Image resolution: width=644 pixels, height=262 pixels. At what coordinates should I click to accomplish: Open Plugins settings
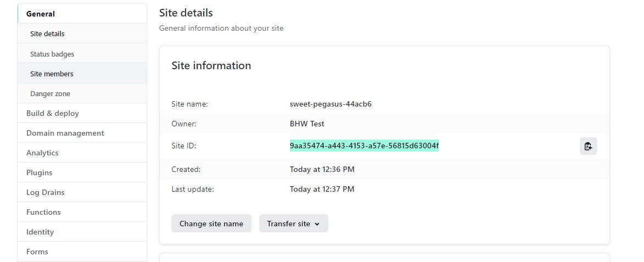(x=82, y=172)
